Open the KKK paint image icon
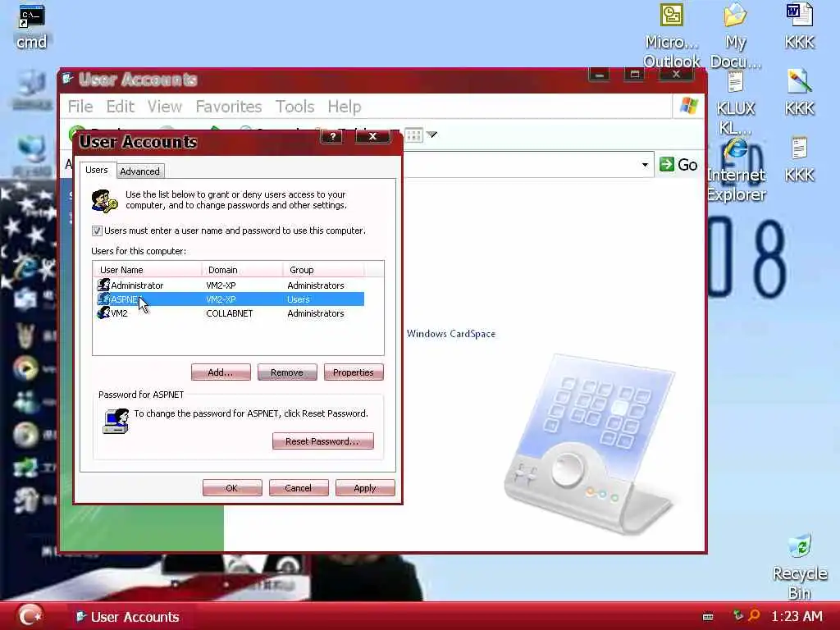The image size is (840, 630). coord(799,94)
